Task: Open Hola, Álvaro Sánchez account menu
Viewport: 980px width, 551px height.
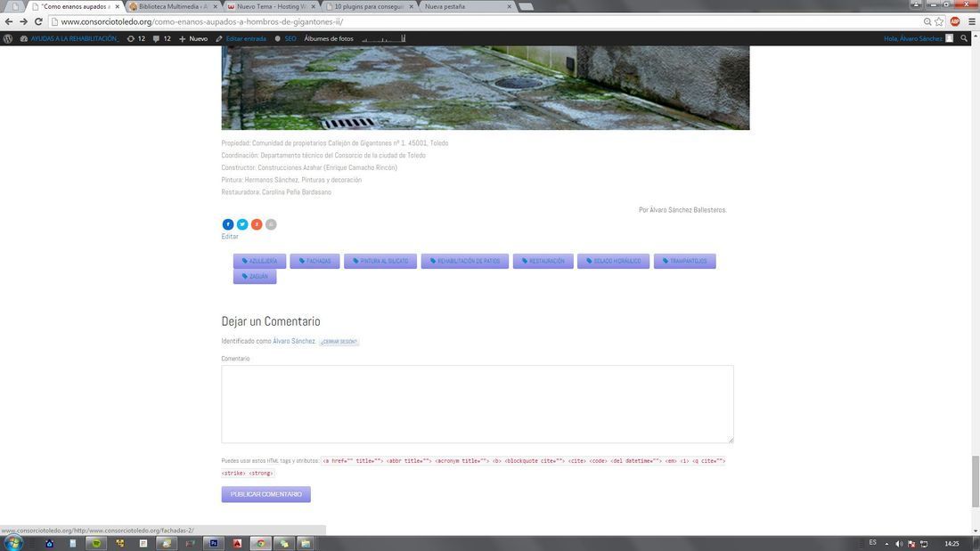Action: 919,39
